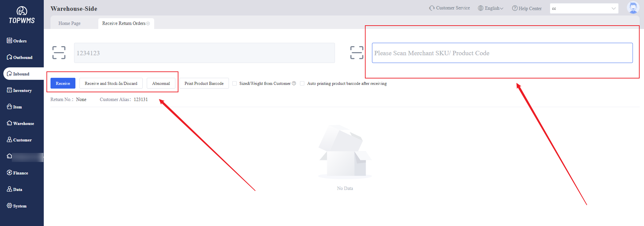
Task: Click the Customer Service headset icon
Action: coord(432,8)
